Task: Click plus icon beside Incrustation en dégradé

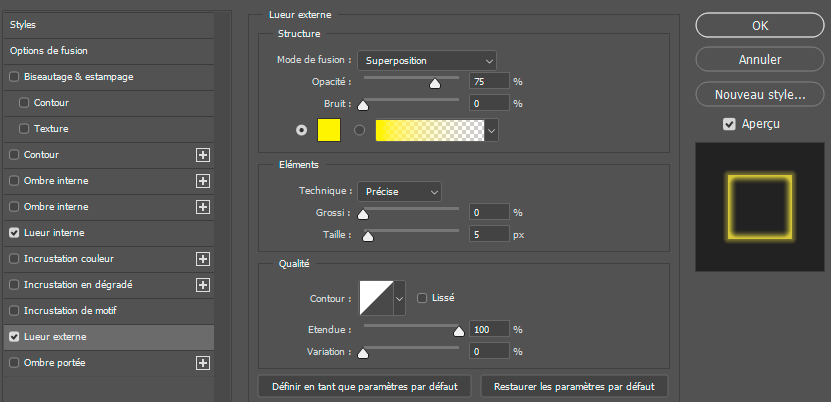Action: pyautogui.click(x=203, y=285)
